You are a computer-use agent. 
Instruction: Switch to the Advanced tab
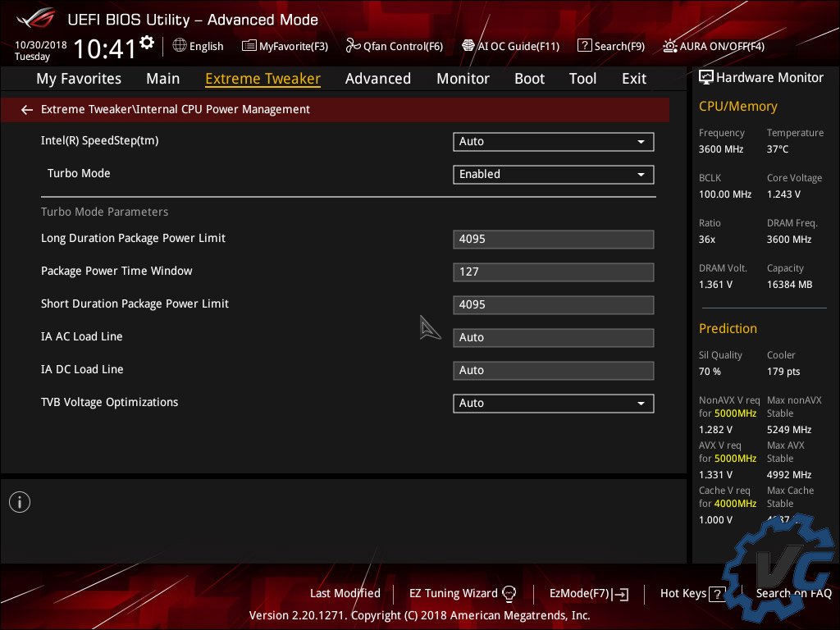click(x=377, y=79)
